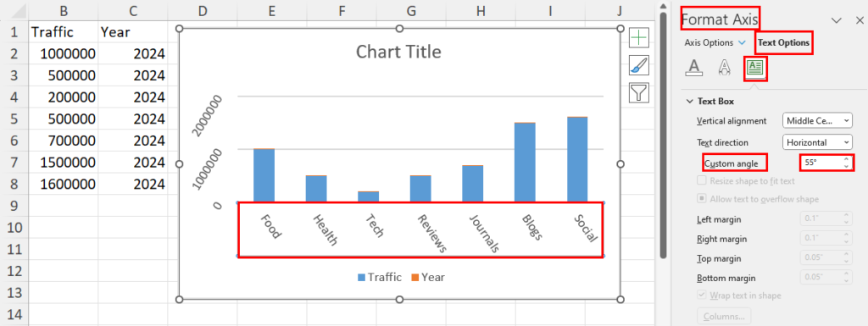Click the Bottom margin field
The image size is (868, 326).
click(826, 278)
